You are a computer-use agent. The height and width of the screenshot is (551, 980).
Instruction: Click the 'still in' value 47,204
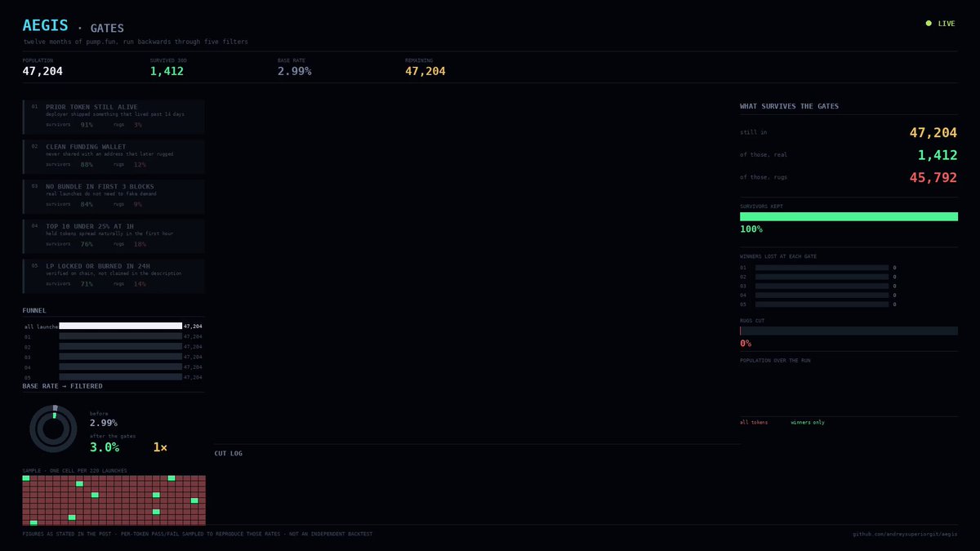[933, 132]
